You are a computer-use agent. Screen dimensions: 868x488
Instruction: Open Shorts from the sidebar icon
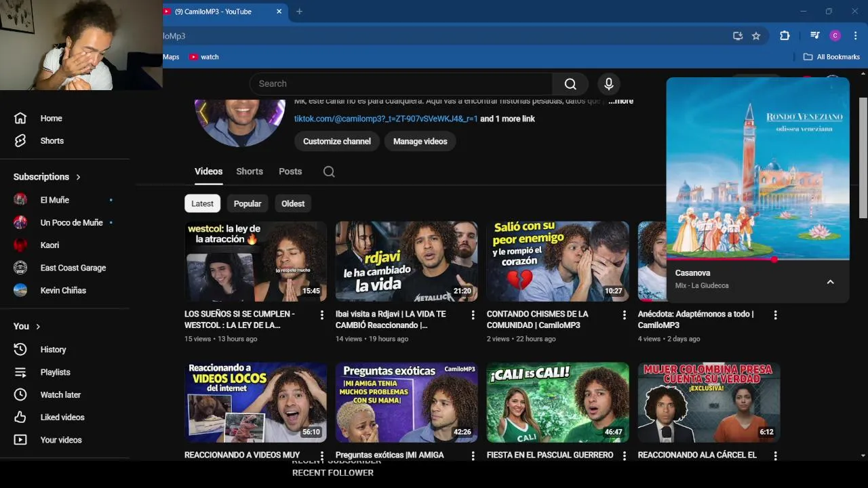(20, 141)
